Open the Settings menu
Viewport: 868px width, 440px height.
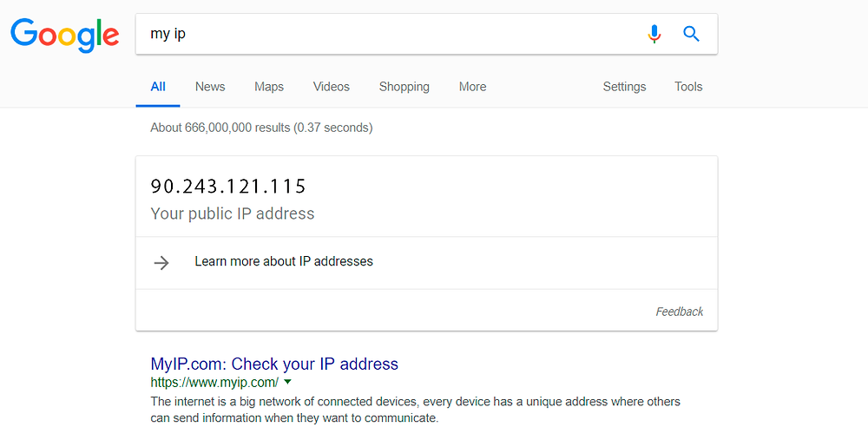[624, 87]
